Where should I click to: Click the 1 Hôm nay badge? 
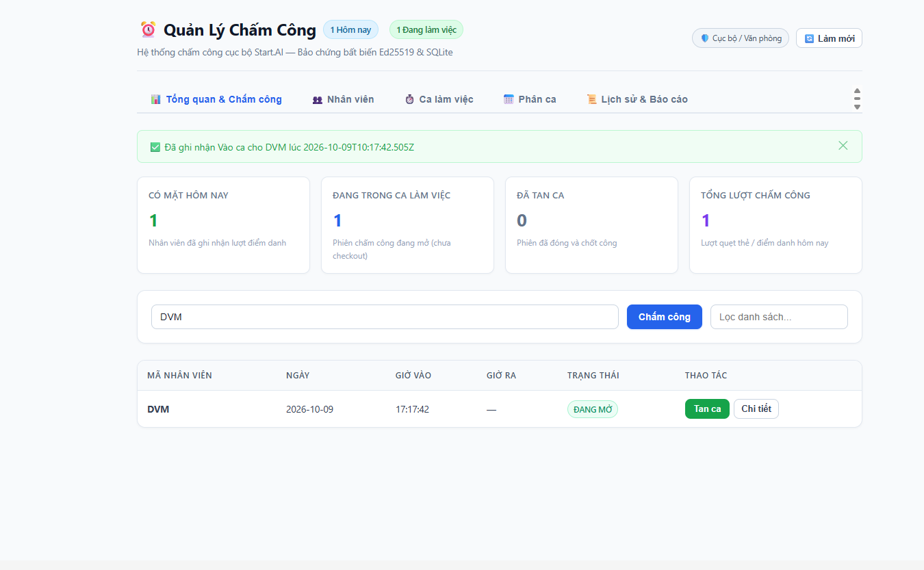pyautogui.click(x=350, y=29)
